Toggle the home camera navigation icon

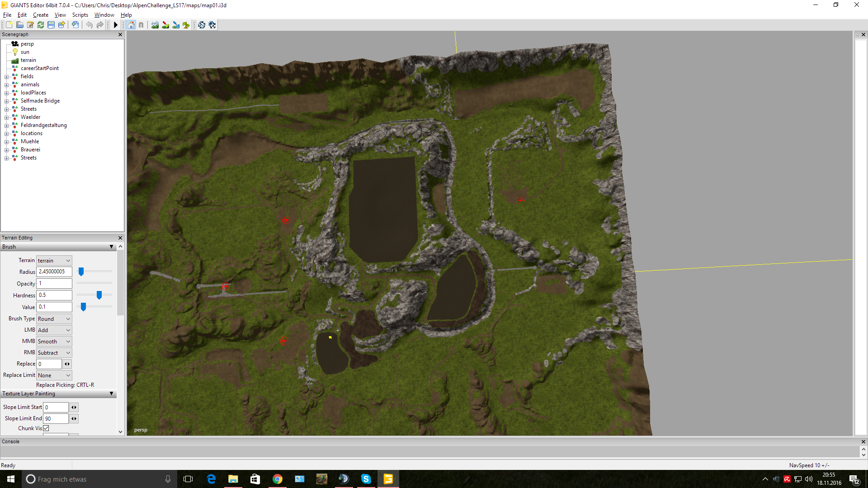coord(131,25)
